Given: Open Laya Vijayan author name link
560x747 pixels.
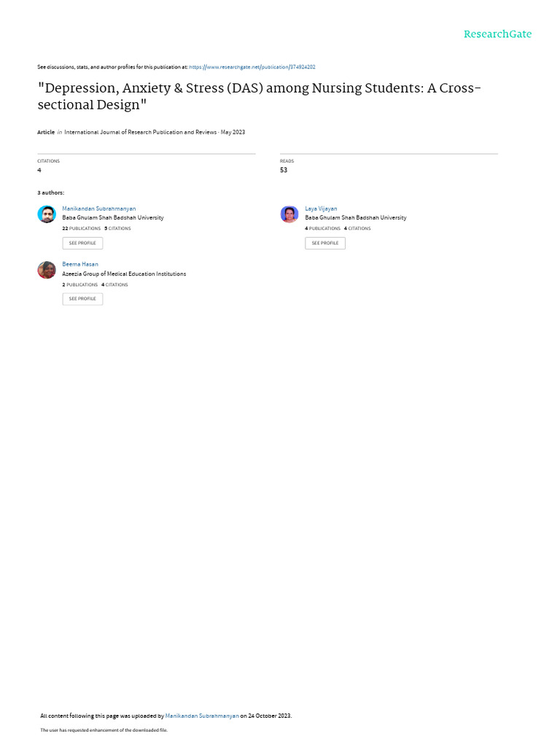Looking at the screenshot, I should coord(321,209).
